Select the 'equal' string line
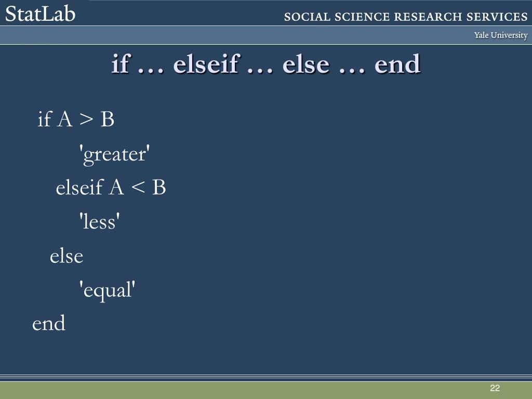Screen dimensions: 532x399 (x=107, y=289)
